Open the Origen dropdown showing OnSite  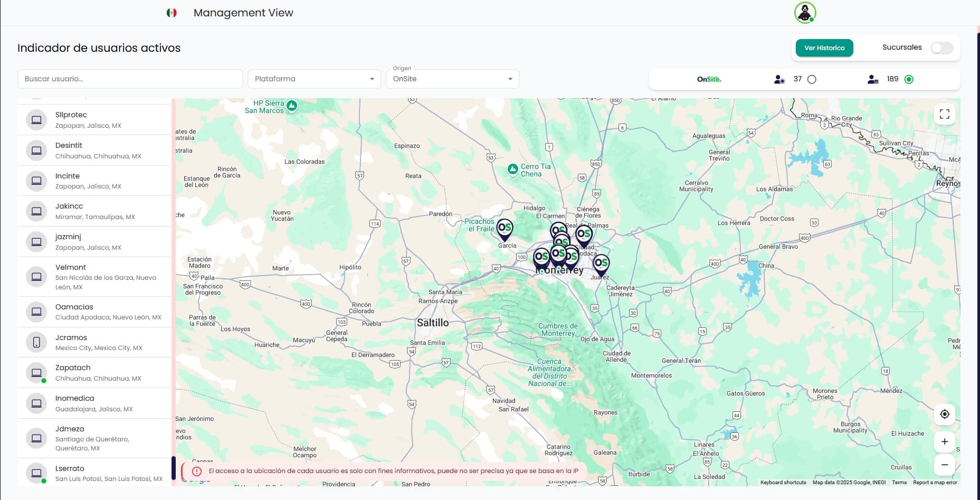(453, 79)
